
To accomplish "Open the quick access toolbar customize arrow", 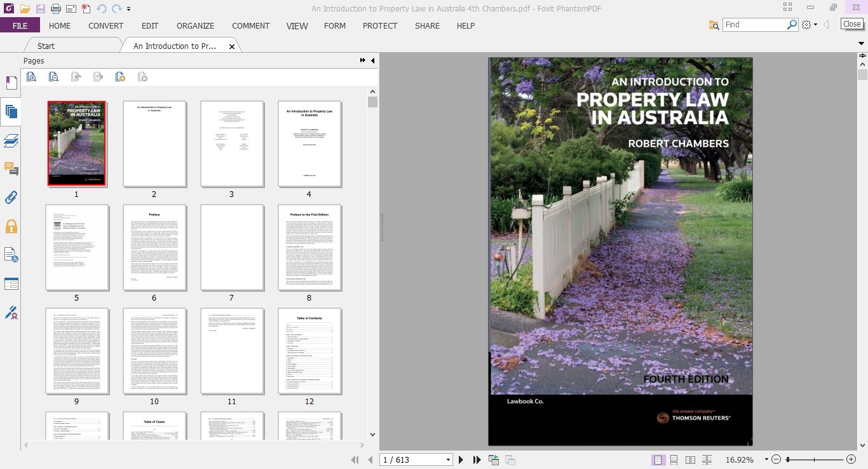I will (129, 10).
